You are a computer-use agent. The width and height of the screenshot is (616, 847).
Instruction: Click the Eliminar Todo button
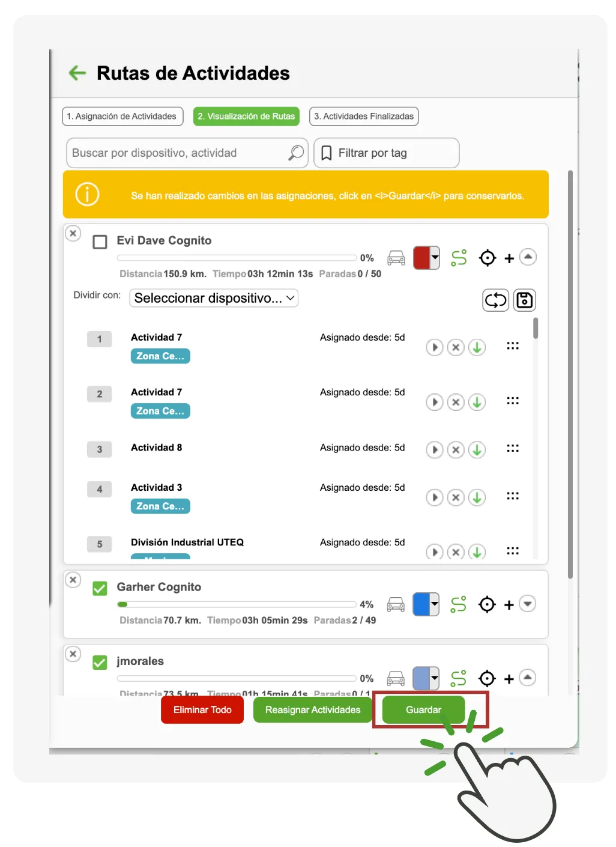202,710
